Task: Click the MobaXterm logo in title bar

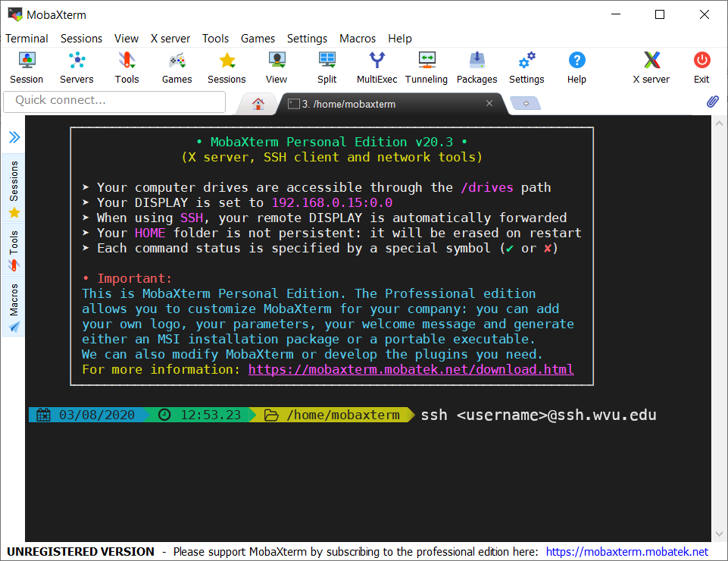Action: pyautogui.click(x=15, y=14)
